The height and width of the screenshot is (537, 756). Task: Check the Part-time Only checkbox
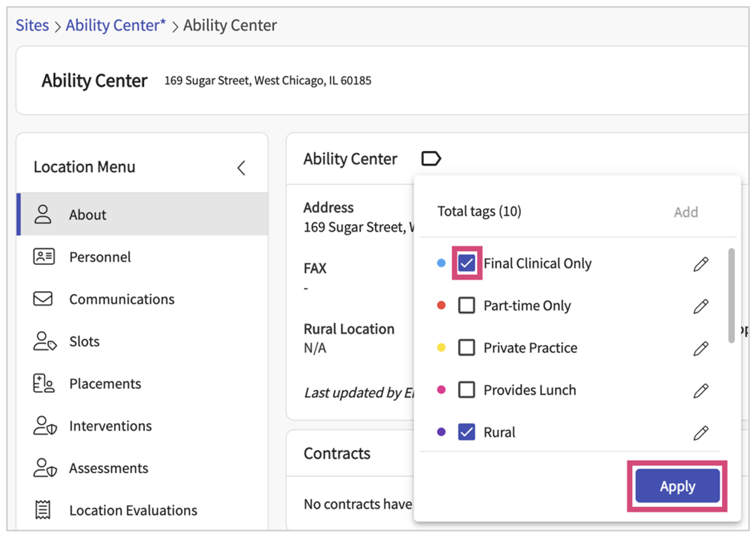pos(466,305)
